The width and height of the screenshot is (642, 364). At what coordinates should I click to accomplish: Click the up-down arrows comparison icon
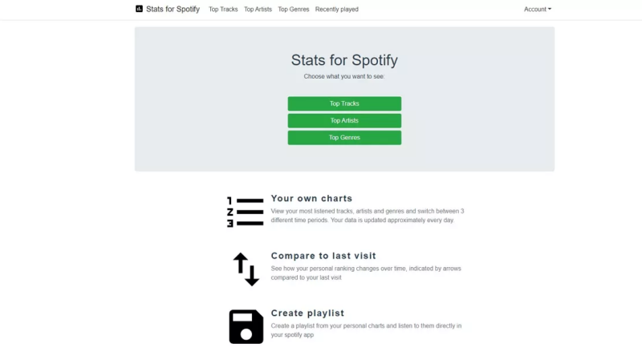point(246,269)
